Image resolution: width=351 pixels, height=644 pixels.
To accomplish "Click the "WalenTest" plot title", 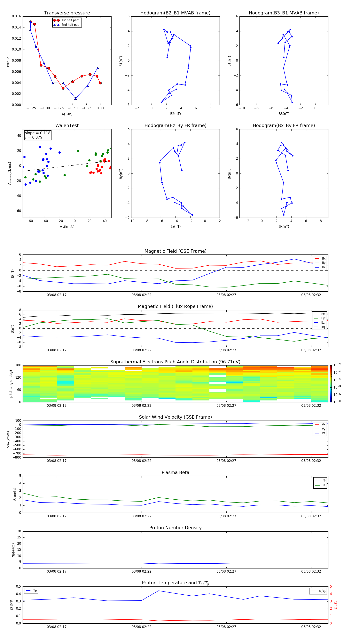I will [67, 125].
